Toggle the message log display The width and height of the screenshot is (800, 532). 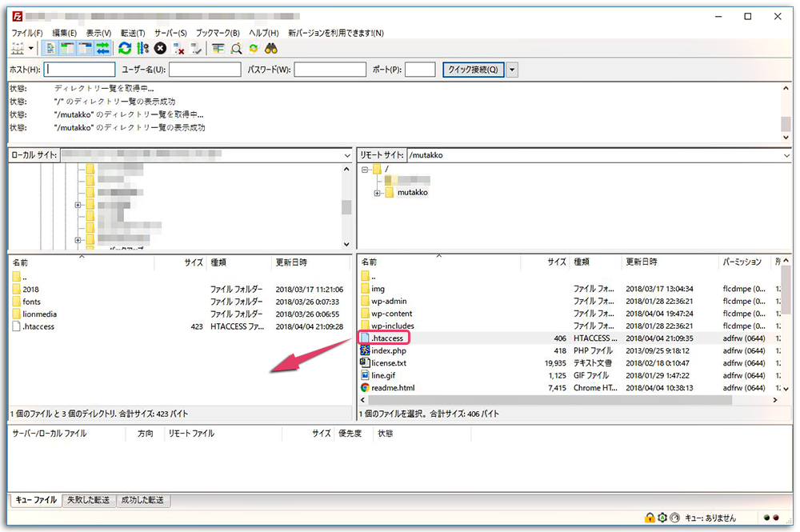[50, 48]
